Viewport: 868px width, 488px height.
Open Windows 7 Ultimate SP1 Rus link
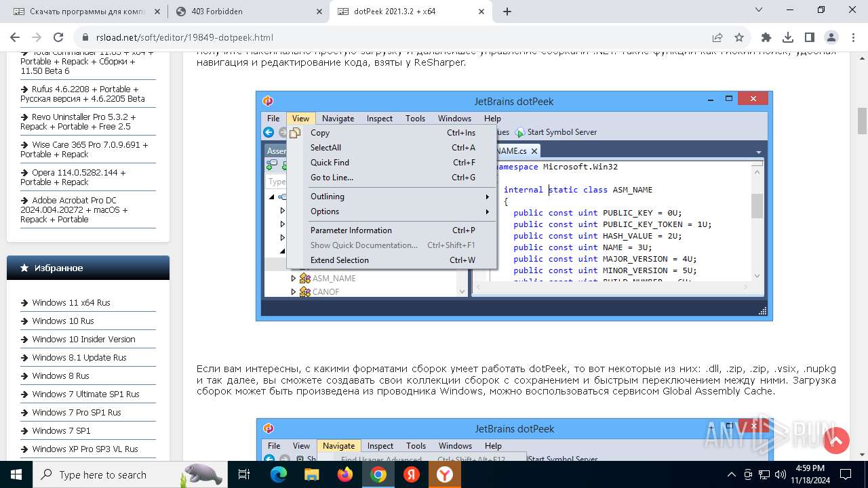tap(85, 394)
